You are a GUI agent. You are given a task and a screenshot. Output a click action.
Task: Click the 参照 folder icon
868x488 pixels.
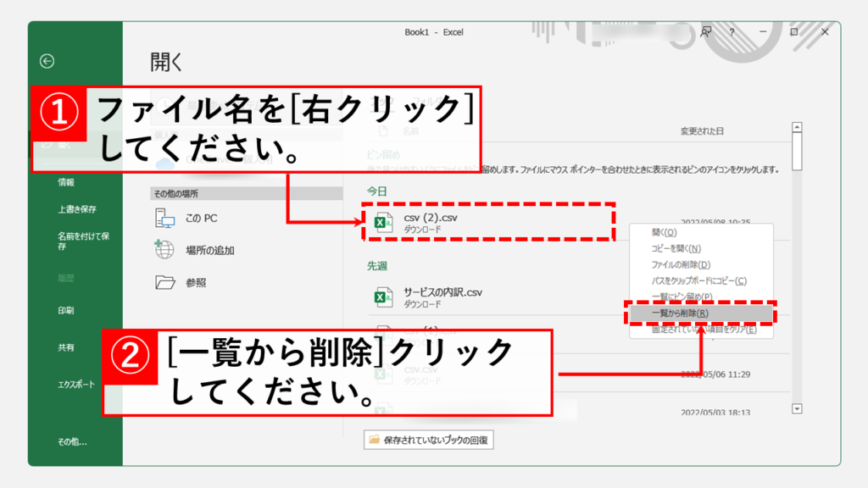pyautogui.click(x=164, y=282)
